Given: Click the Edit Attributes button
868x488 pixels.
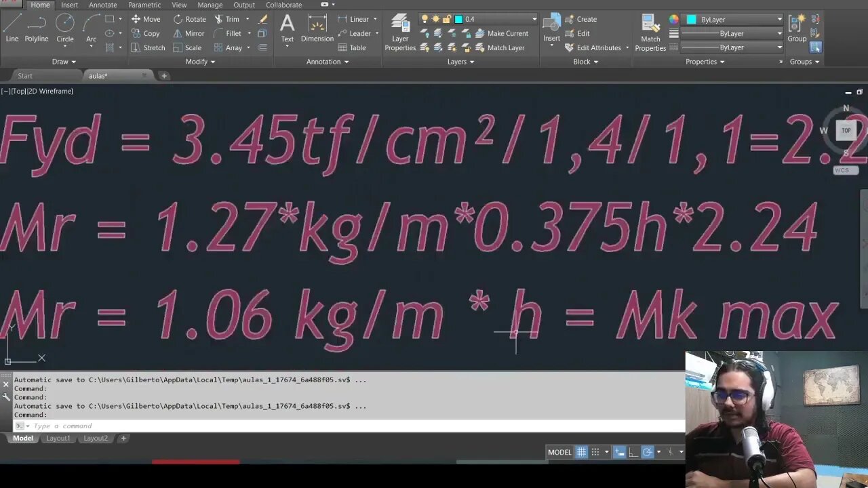Looking at the screenshot, I should click(593, 47).
